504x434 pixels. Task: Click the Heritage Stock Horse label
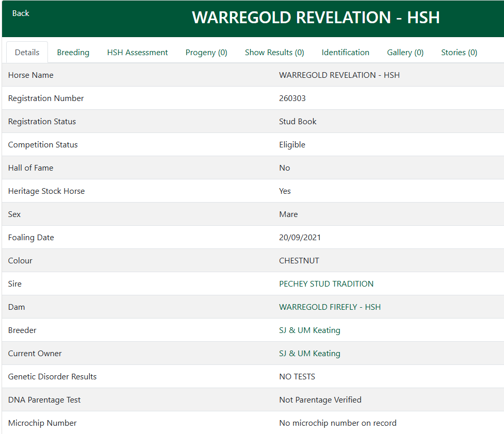46,191
